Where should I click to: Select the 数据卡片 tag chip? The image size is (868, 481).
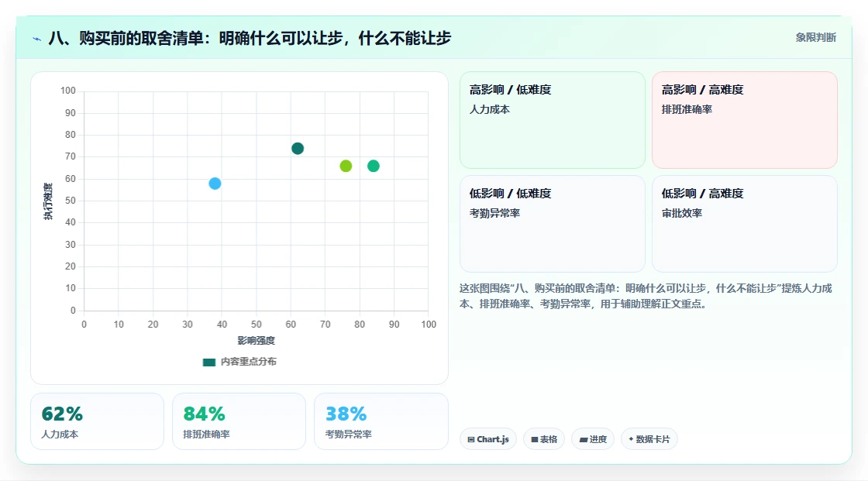[649, 439]
